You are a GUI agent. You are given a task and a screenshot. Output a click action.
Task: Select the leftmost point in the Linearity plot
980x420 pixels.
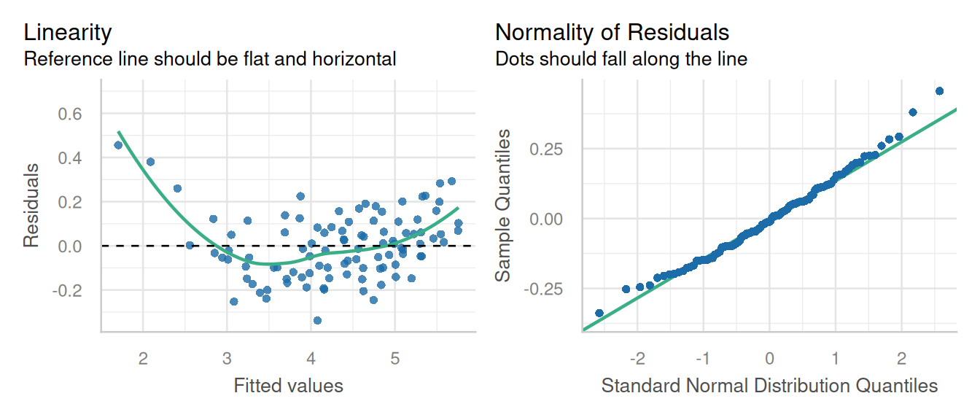tap(118, 145)
